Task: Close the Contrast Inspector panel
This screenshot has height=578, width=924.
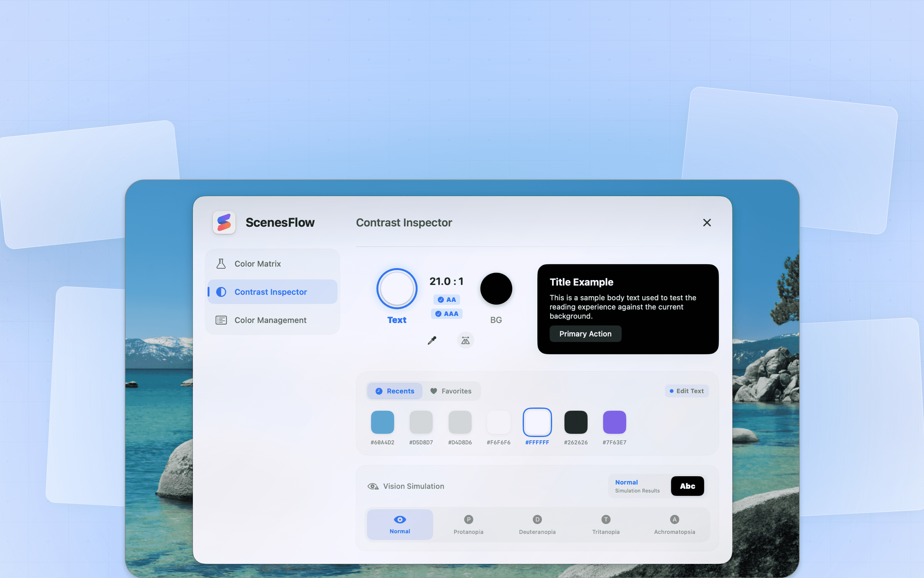Action: pyautogui.click(x=707, y=223)
